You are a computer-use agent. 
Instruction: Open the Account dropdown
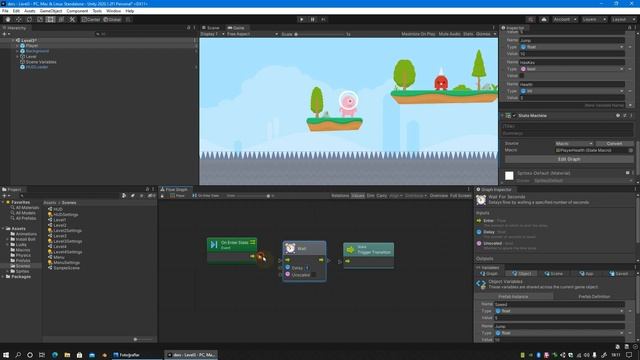(x=565, y=19)
